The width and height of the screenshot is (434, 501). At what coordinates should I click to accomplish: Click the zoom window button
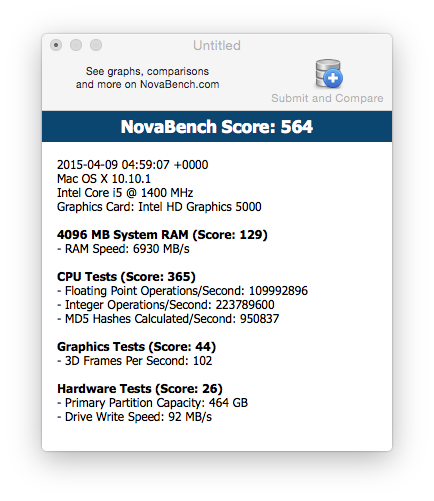[x=96, y=45]
